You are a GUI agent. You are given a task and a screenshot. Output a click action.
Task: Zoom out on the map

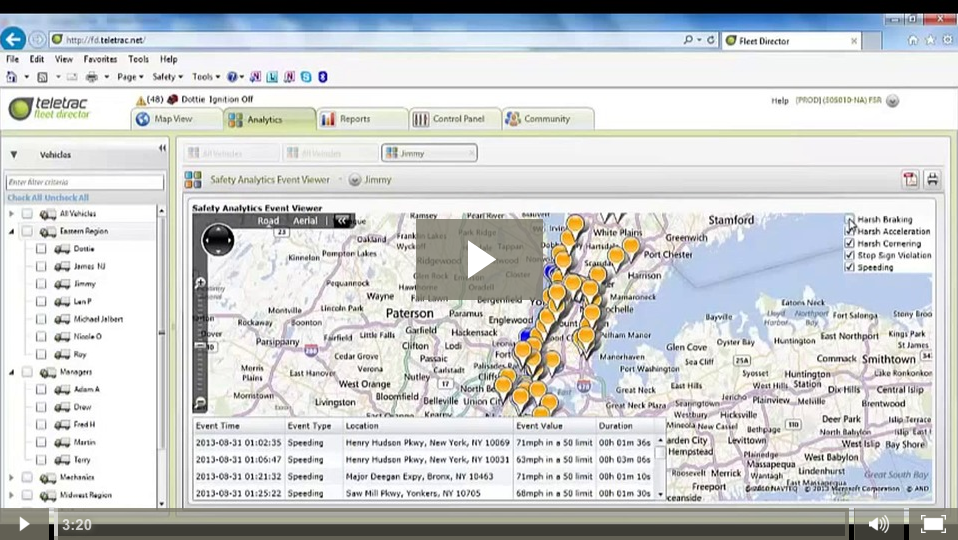coord(200,403)
